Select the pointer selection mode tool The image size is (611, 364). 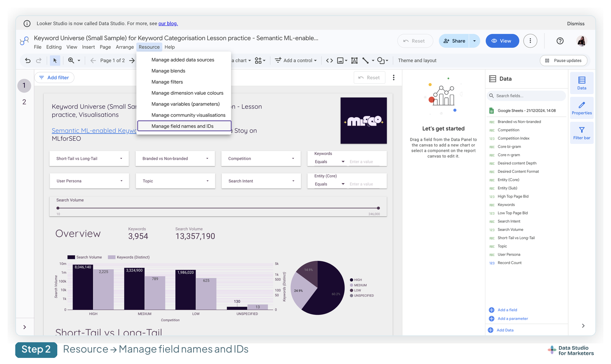(55, 60)
